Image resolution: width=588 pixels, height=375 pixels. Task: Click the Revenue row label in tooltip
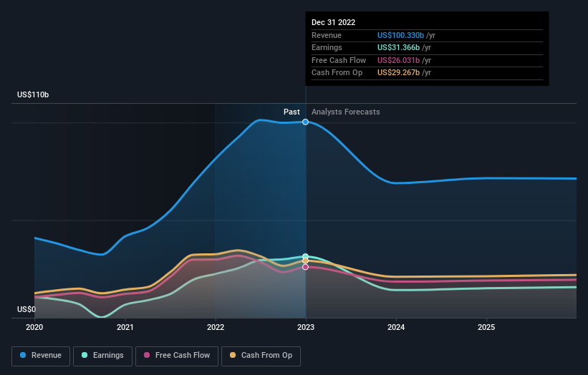327,35
